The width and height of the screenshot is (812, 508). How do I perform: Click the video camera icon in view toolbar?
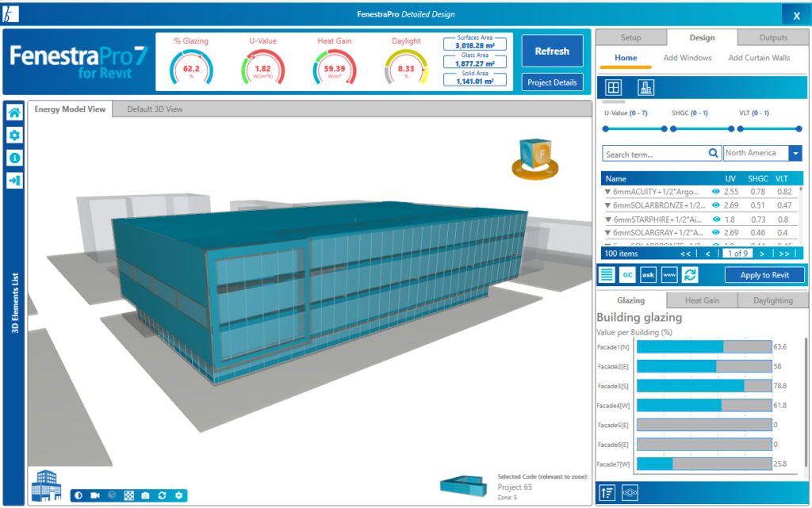[95, 495]
